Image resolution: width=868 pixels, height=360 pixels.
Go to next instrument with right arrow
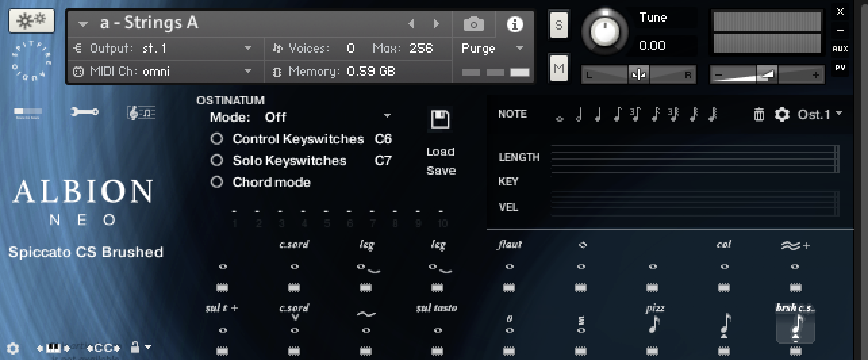pos(437,24)
